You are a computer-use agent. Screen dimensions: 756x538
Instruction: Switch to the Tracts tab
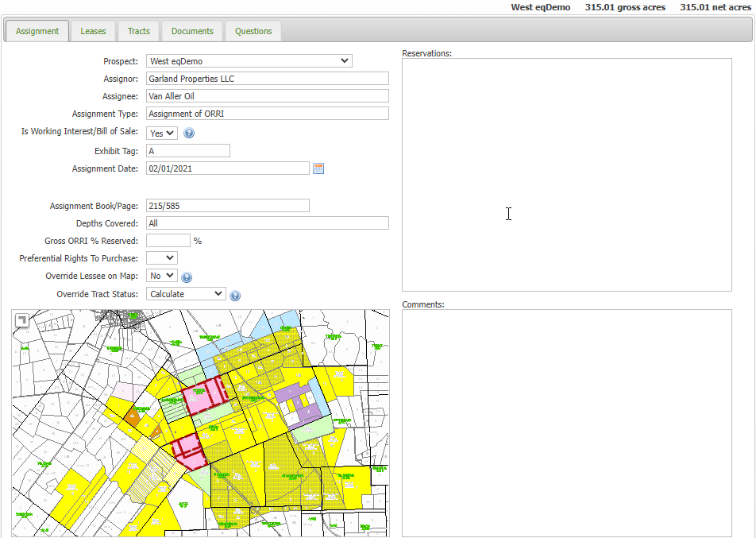coord(139,32)
